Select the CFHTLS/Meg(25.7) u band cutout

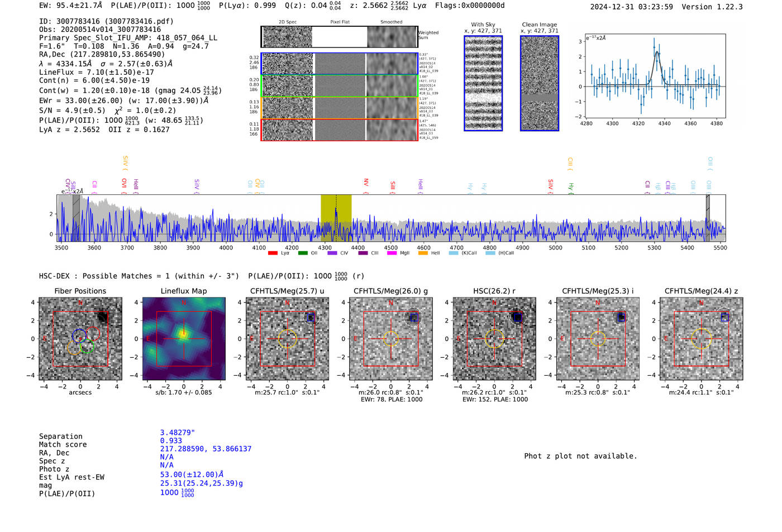click(x=287, y=338)
